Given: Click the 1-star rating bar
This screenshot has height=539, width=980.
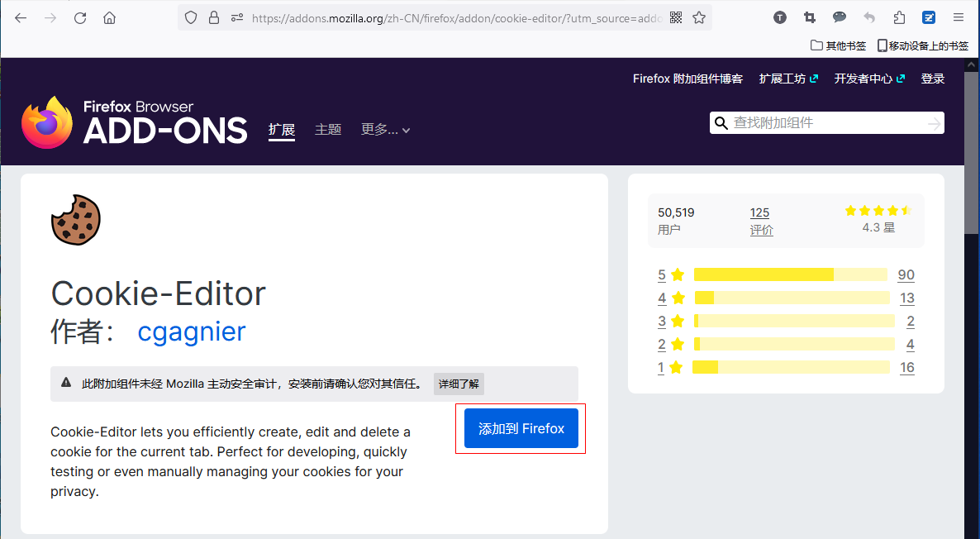Looking at the screenshot, I should [x=791, y=367].
